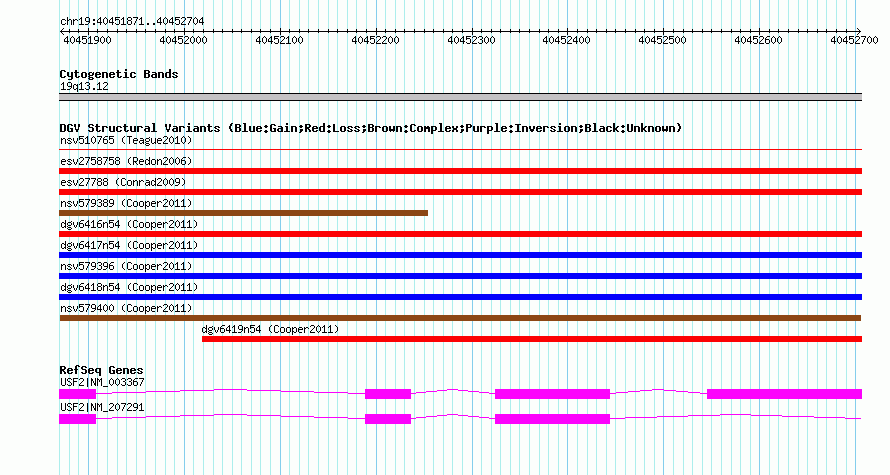Select the short brown nsv579389 complex bar
Viewport: 890px width, 475px height.
[244, 213]
